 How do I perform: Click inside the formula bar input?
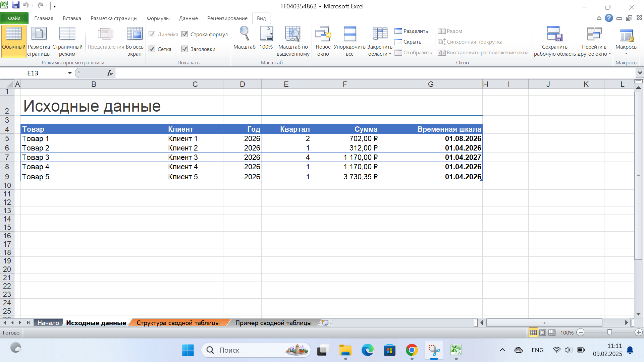[x=375, y=73]
